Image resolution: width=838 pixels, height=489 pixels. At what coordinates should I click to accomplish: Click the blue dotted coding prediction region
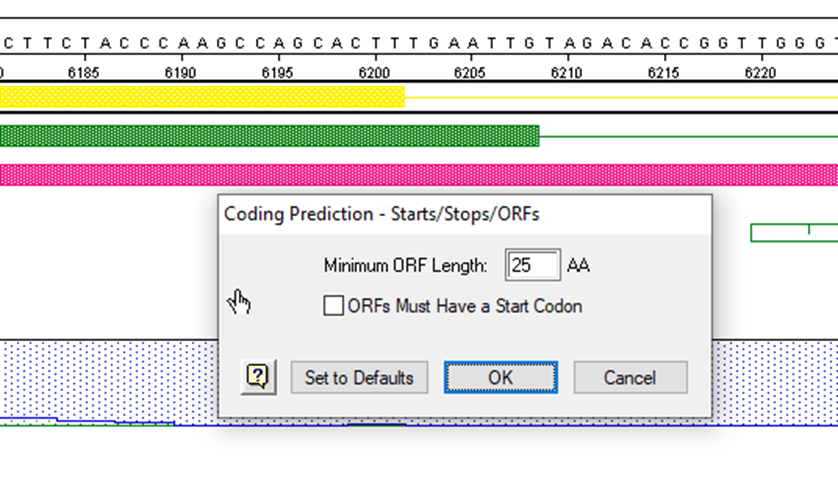click(110, 378)
